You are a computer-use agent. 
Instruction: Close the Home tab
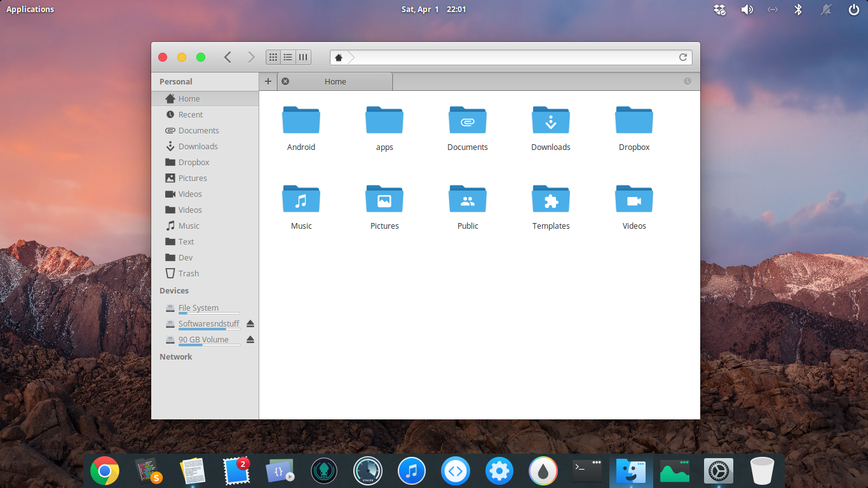[285, 81]
